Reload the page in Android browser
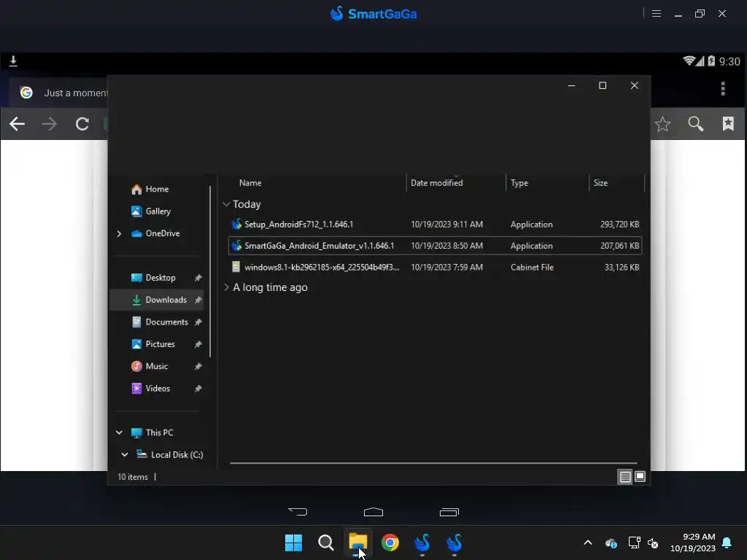Viewport: 747px width, 560px height. pos(82,124)
